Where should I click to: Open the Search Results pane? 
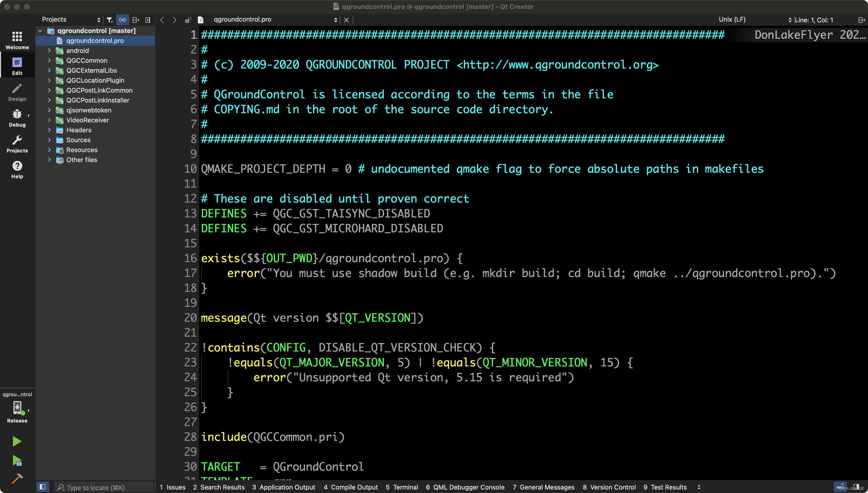[x=219, y=487]
